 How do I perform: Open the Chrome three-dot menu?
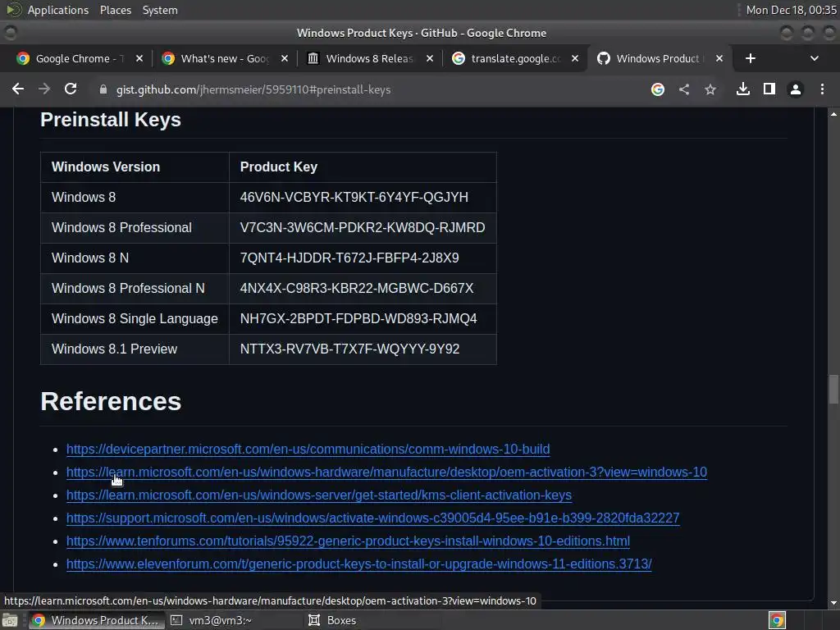(x=822, y=89)
